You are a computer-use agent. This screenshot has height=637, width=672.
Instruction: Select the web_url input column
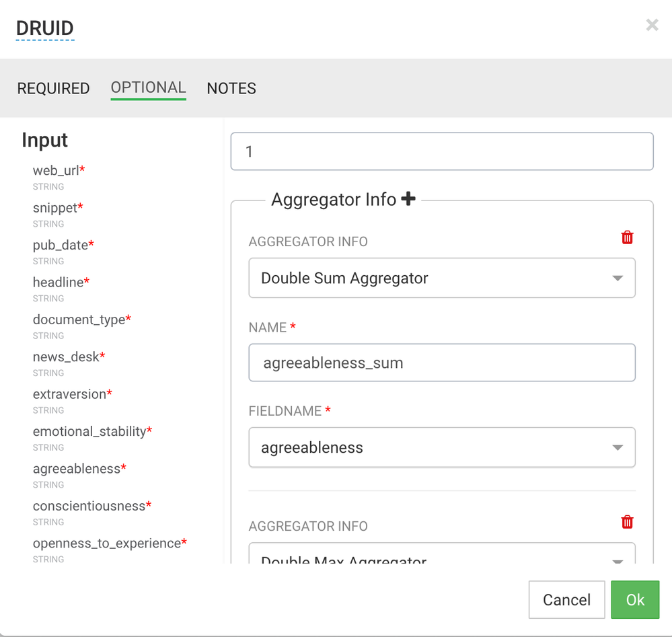[56, 170]
